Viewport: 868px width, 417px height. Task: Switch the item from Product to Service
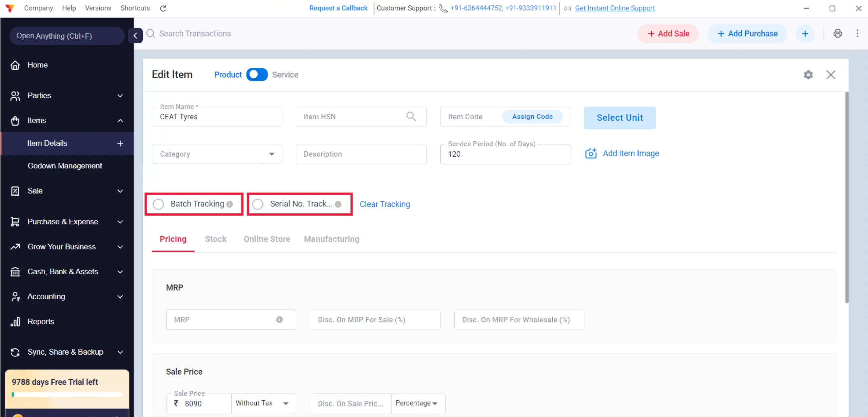(x=257, y=74)
